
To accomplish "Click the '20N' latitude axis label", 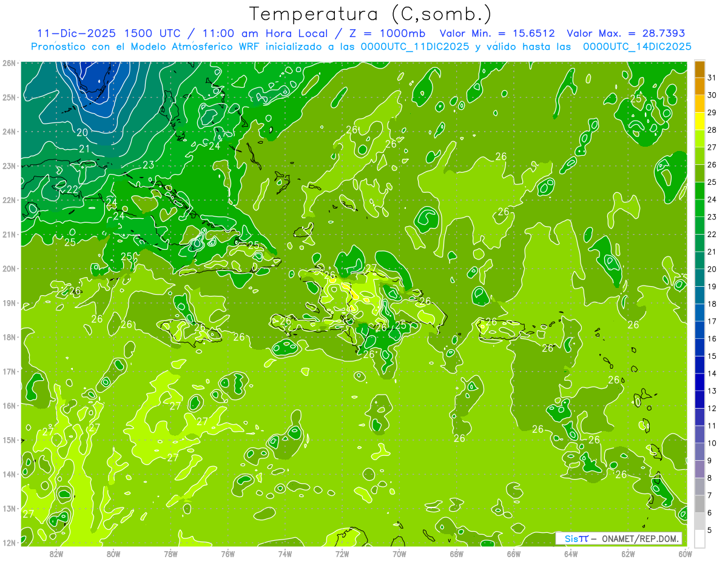I will (8, 269).
